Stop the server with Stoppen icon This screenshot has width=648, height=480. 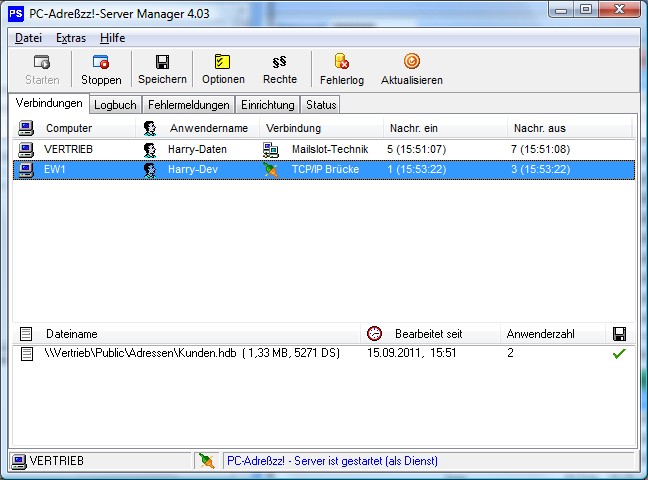101,62
